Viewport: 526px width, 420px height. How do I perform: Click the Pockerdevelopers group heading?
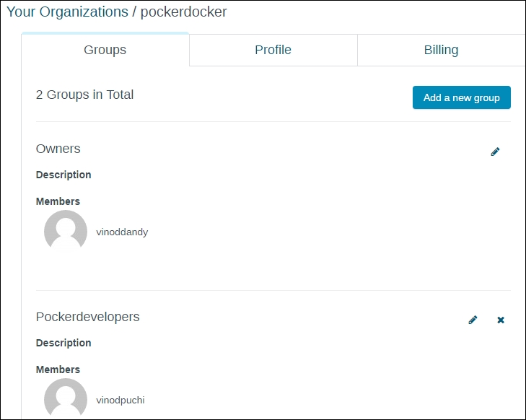pos(87,317)
